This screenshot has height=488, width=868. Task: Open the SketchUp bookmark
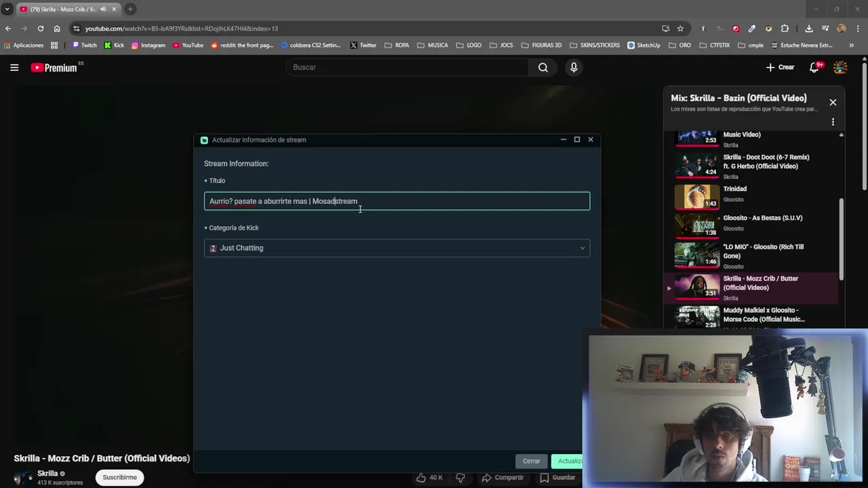[x=644, y=45]
